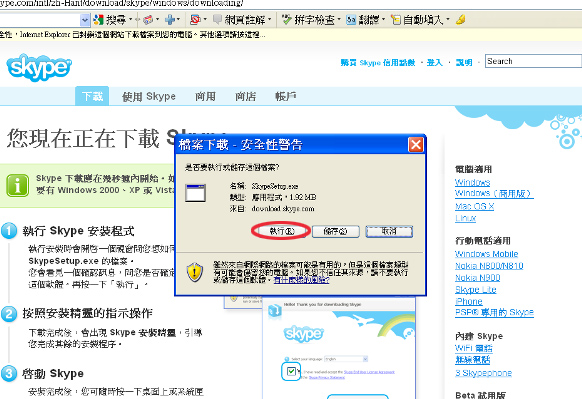The height and width of the screenshot is (399, 582).
Task: Click the installer screenshot thumbnail below the dialog
Action: [339, 349]
